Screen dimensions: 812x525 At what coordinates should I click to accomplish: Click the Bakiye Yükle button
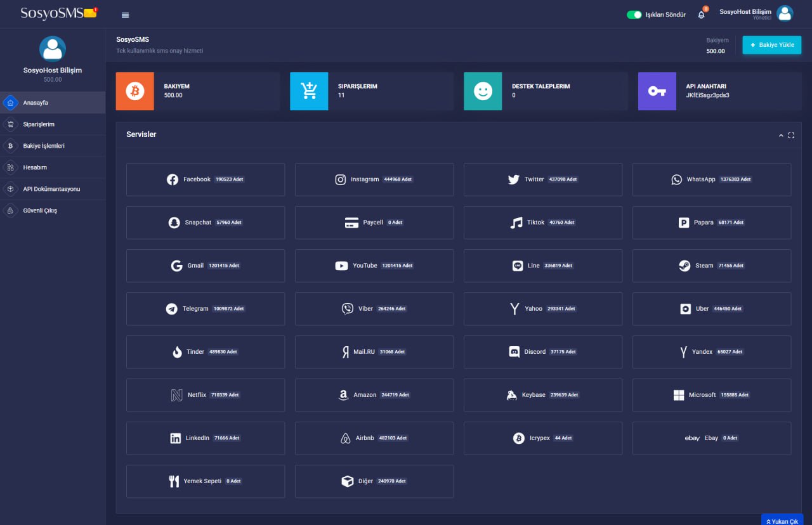point(772,45)
